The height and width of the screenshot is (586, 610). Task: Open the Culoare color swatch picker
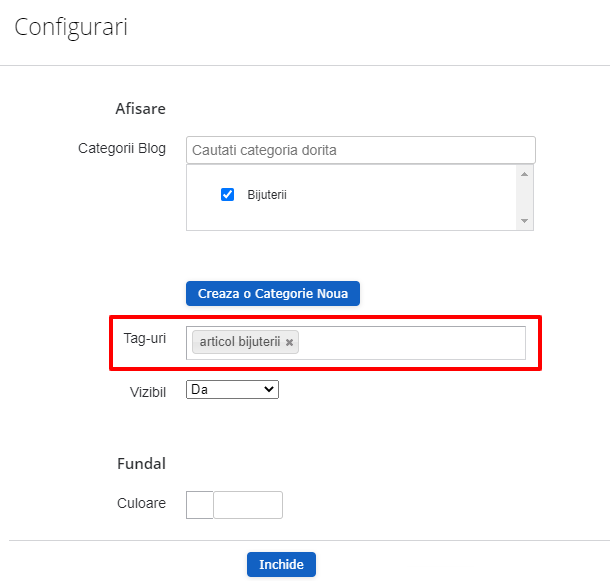200,505
